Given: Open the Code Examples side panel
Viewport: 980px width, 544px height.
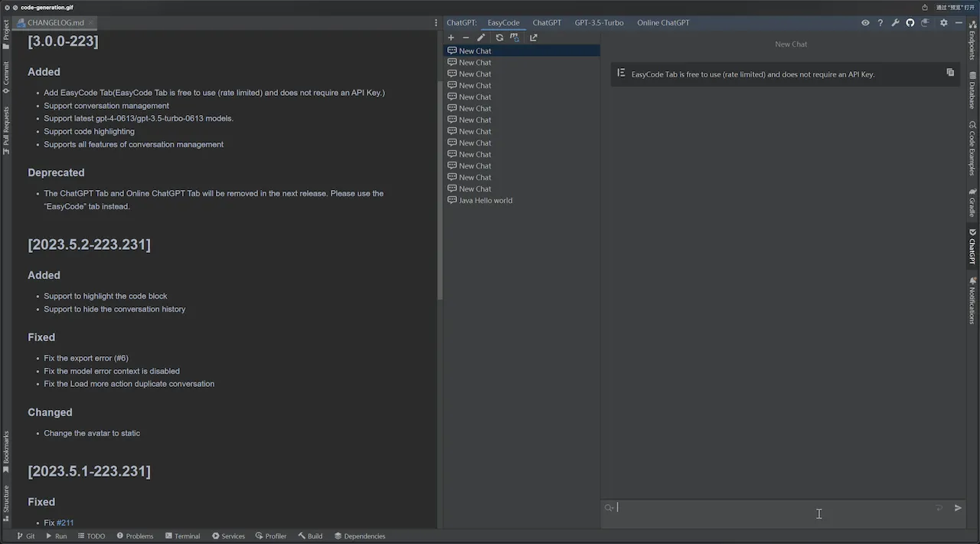Looking at the screenshot, I should pos(972,148).
